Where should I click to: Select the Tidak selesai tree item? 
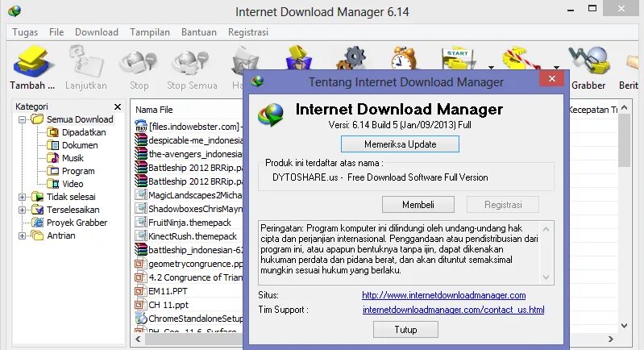click(x=71, y=197)
